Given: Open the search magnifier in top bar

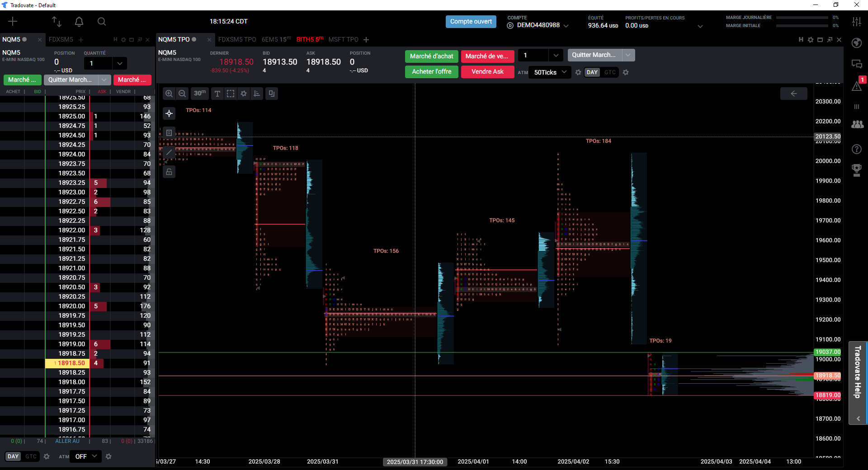Looking at the screenshot, I should pos(102,21).
